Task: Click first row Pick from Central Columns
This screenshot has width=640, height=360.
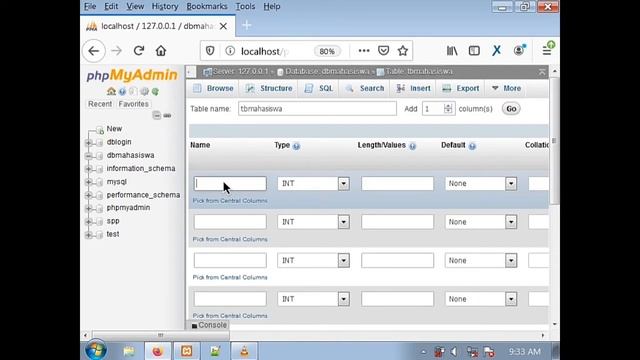Action: [230, 201]
